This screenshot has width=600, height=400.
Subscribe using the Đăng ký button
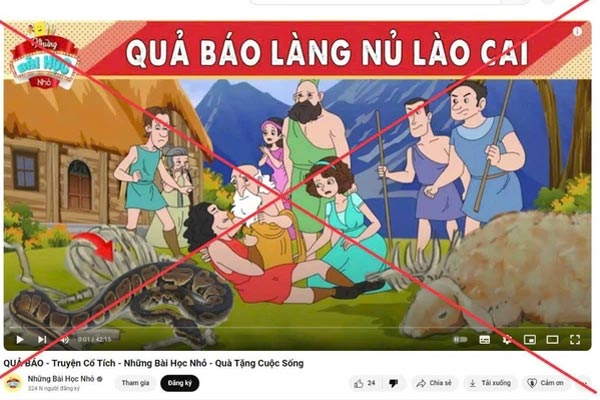[x=180, y=383]
